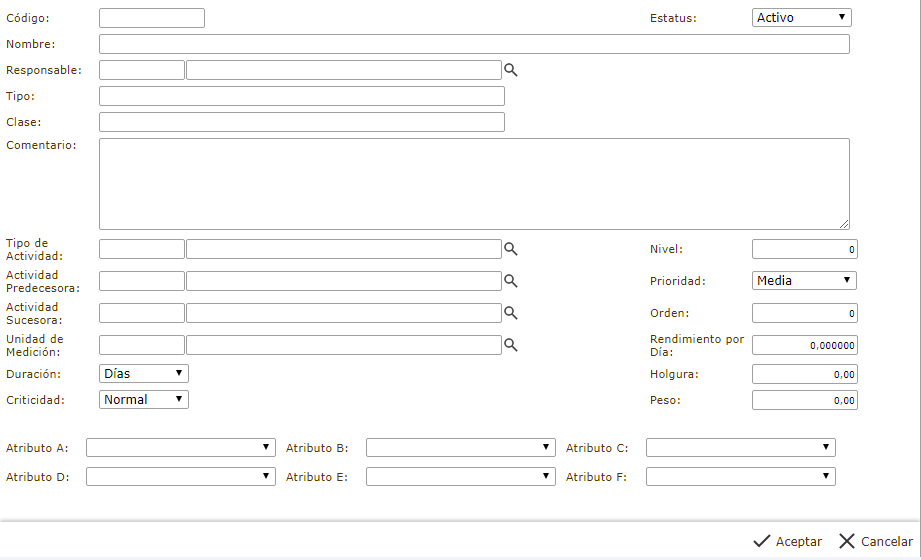Open the Actividad Sucesora lookup magnifier

pos(510,313)
